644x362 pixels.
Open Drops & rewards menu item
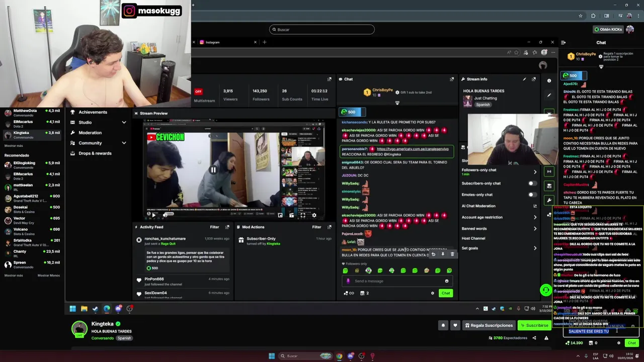(91, 153)
